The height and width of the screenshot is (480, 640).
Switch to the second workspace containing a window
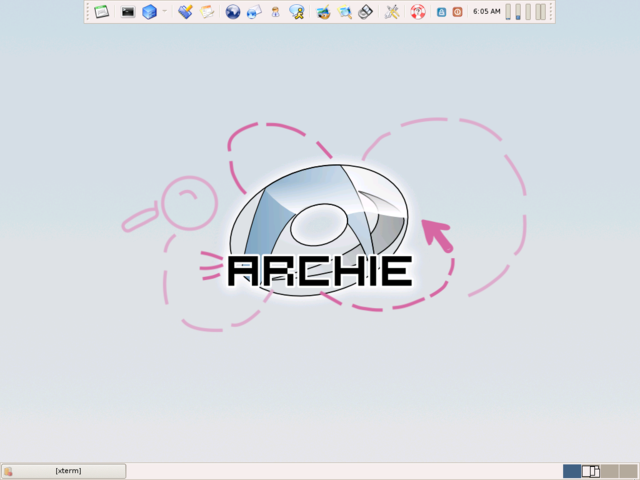pyautogui.click(x=591, y=471)
